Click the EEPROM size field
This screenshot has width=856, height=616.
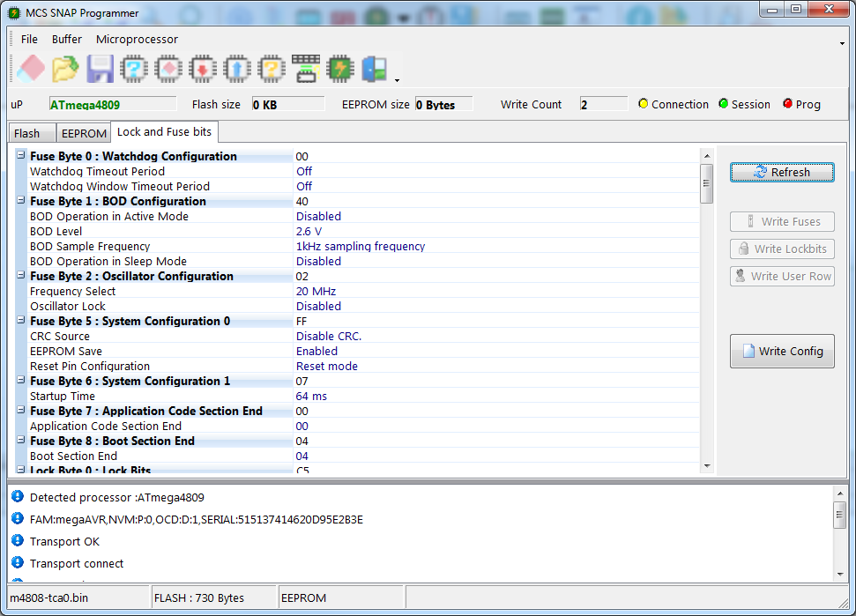[x=443, y=104]
